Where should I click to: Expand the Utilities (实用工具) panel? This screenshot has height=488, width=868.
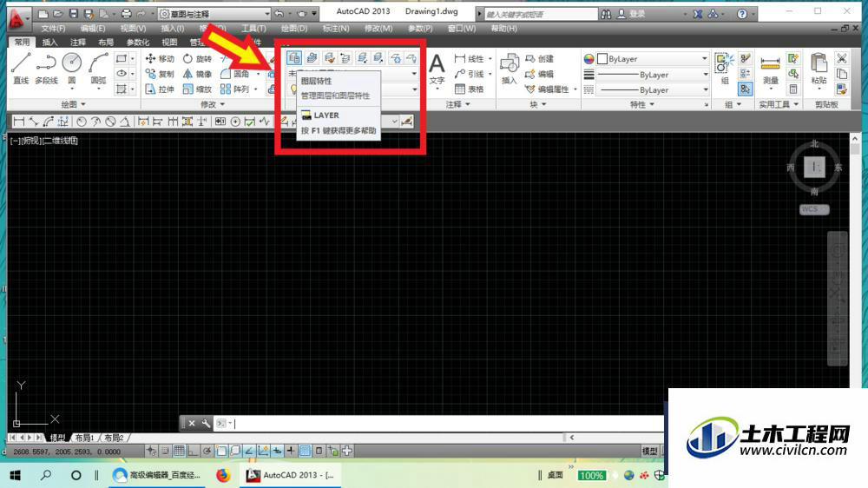point(779,104)
